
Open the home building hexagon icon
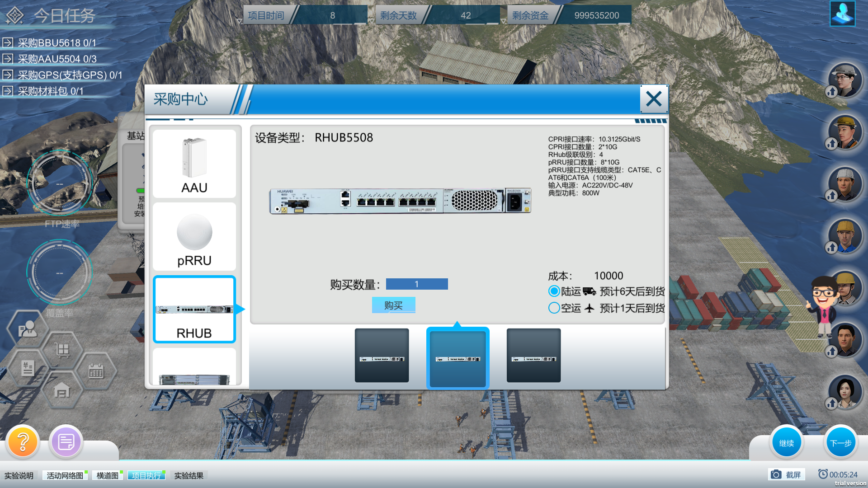[62, 390]
